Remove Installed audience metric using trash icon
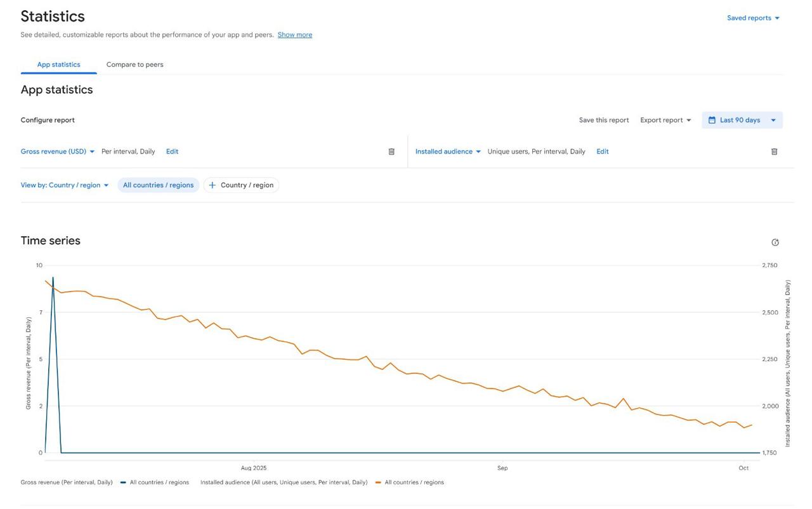The width and height of the screenshot is (812, 509). point(774,152)
